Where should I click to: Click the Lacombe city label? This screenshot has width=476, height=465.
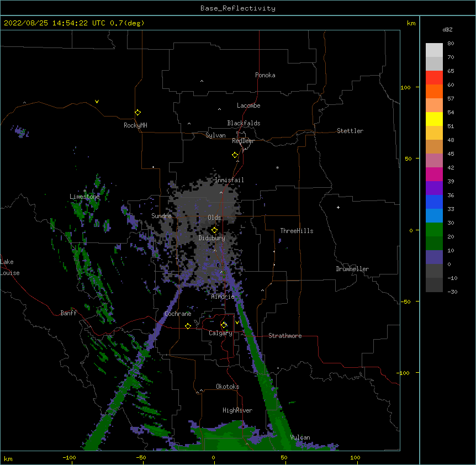(x=248, y=105)
